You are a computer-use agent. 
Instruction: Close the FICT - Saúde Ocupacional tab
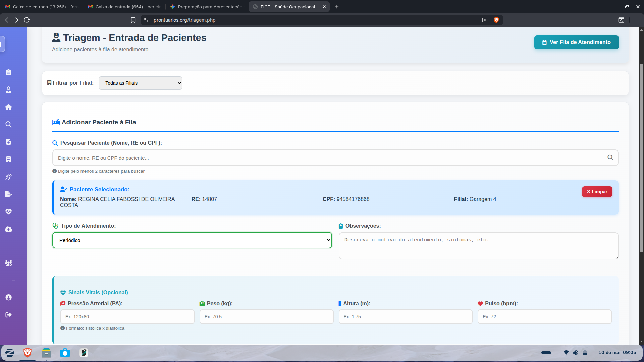point(324,7)
